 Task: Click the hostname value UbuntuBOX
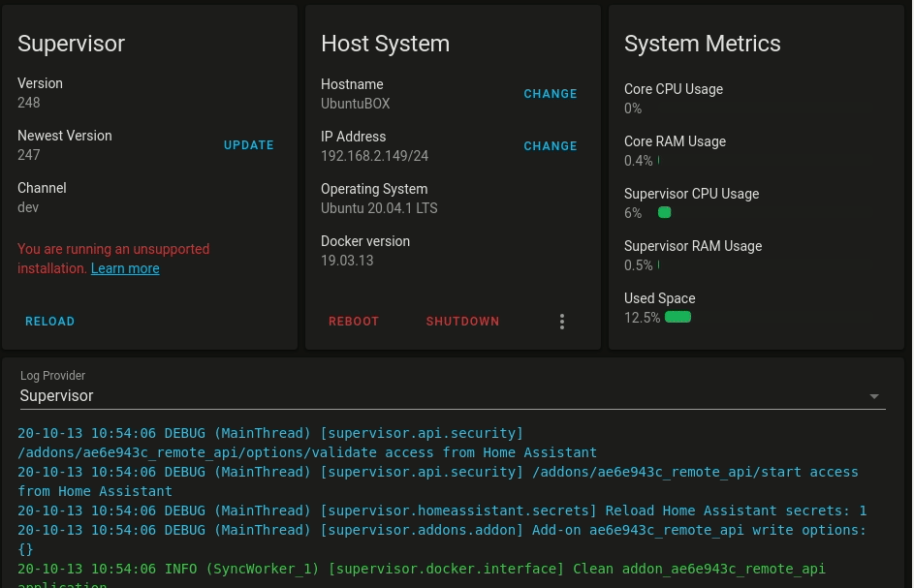coord(355,104)
